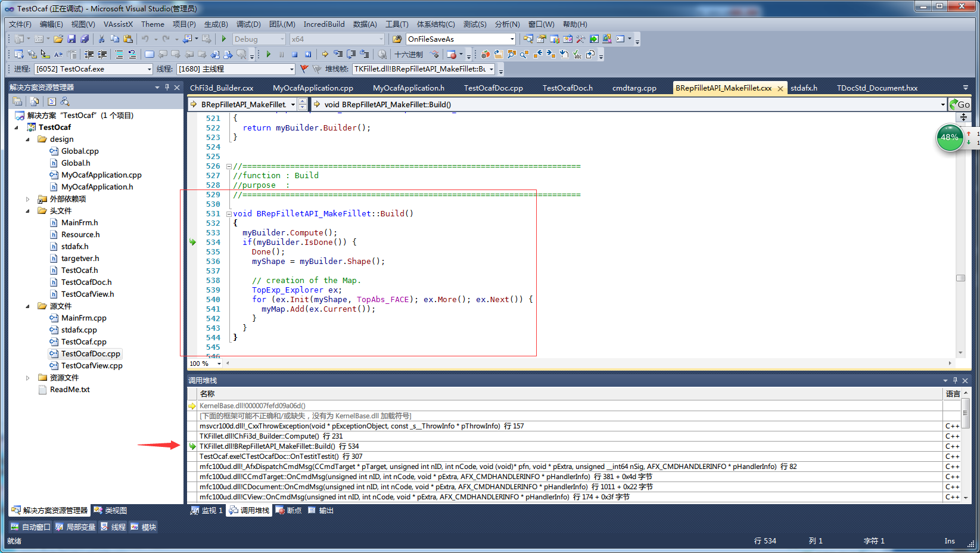The width and height of the screenshot is (980, 553).
Task: Click the View class diagram icon in Solution Explorer
Action: 65,101
